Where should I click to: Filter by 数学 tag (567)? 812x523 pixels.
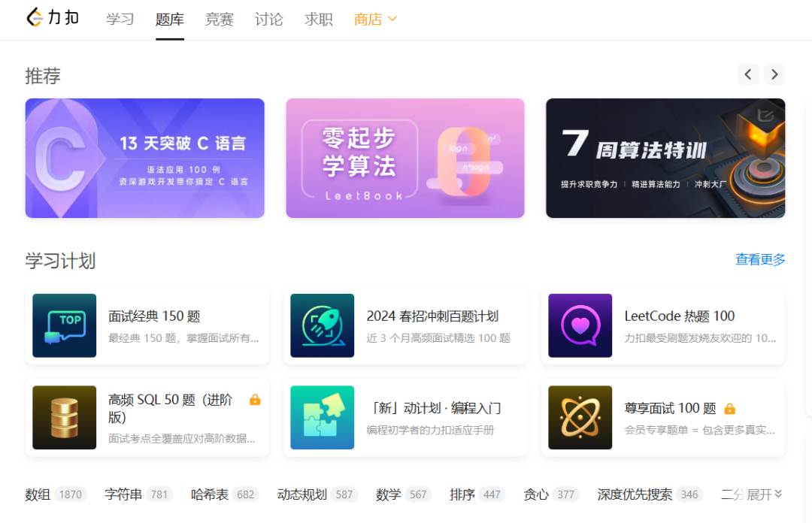404,494
